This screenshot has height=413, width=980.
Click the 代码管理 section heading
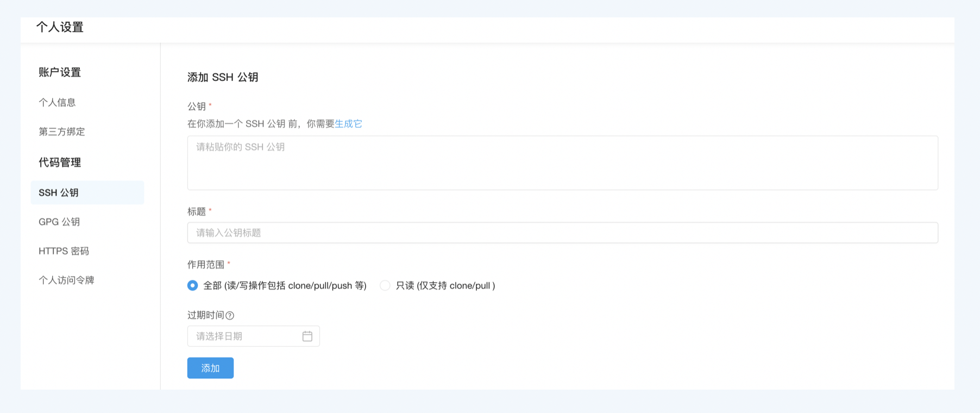[60, 162]
